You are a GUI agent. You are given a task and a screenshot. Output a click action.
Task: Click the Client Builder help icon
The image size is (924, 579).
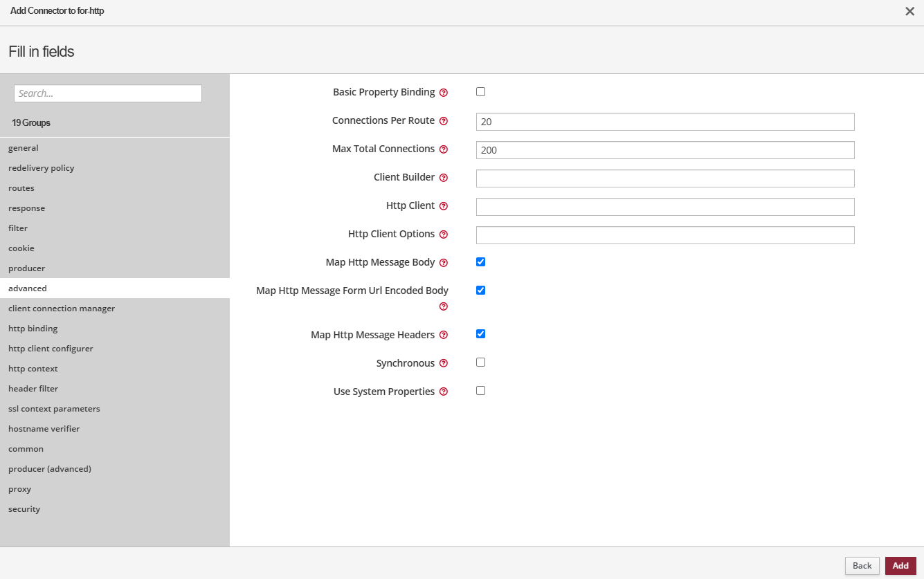pos(444,178)
